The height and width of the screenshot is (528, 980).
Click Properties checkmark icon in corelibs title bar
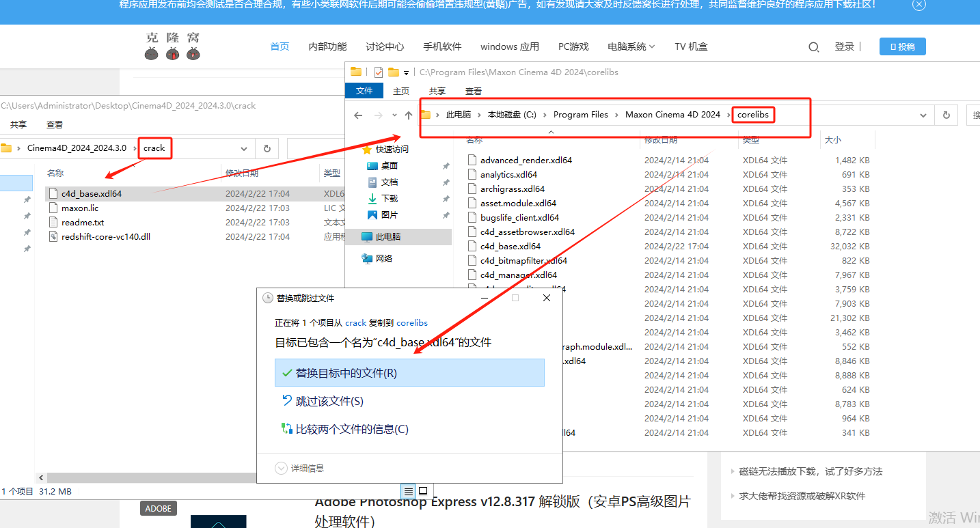379,72
